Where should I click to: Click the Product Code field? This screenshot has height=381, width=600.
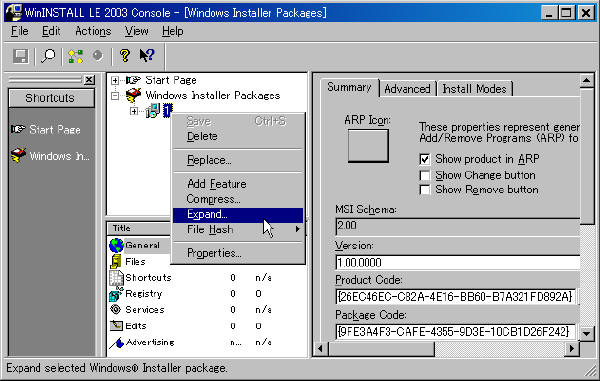pos(455,296)
